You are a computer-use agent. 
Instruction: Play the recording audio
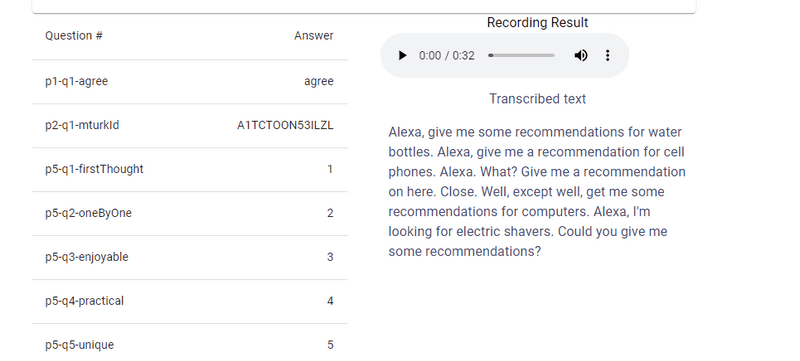(403, 56)
